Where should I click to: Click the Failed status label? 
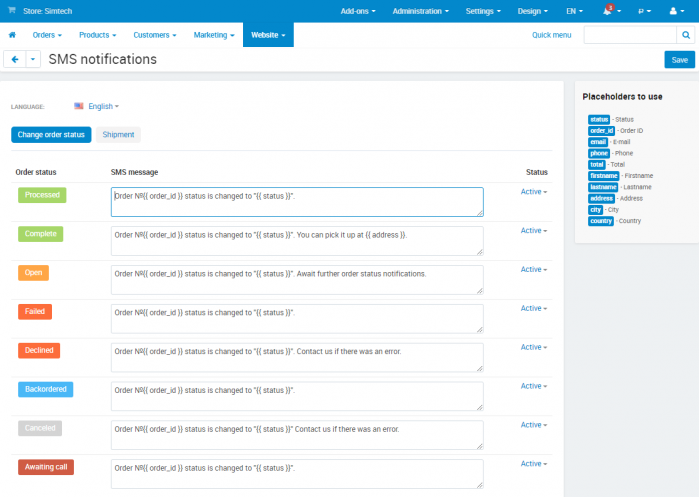coord(35,311)
